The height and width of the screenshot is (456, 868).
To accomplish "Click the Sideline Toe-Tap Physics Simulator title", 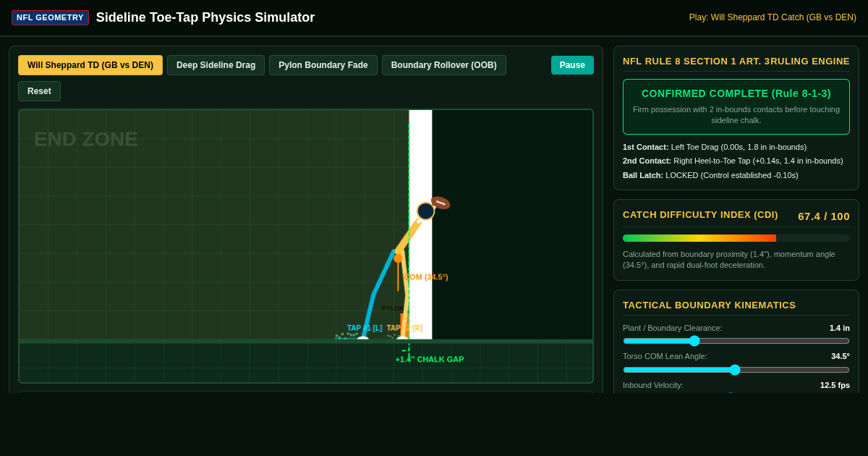I will (205, 17).
